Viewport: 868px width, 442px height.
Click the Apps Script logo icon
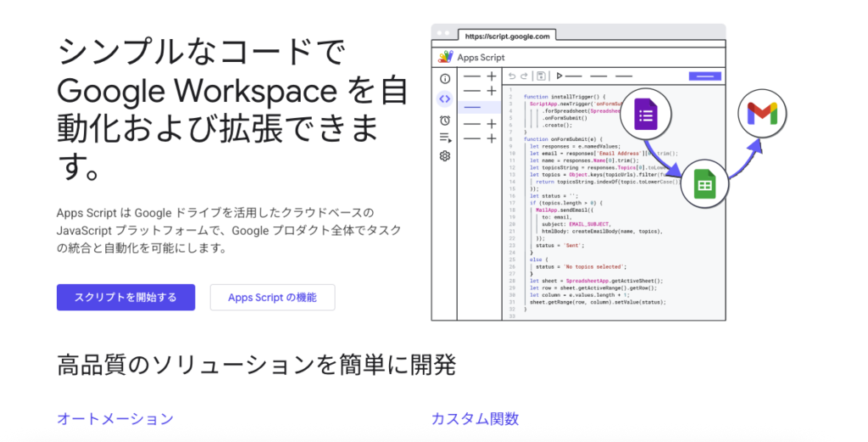pos(445,57)
